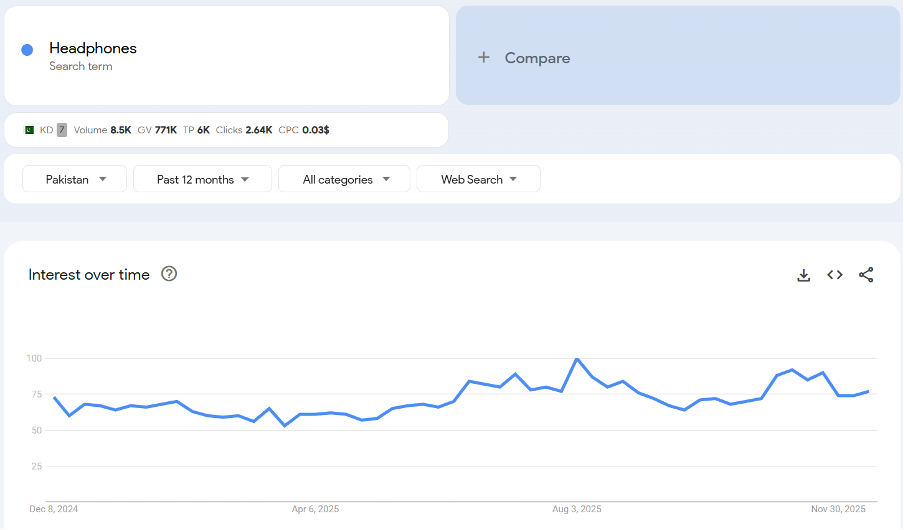Click the Clicks 2.64K metric

(x=244, y=130)
